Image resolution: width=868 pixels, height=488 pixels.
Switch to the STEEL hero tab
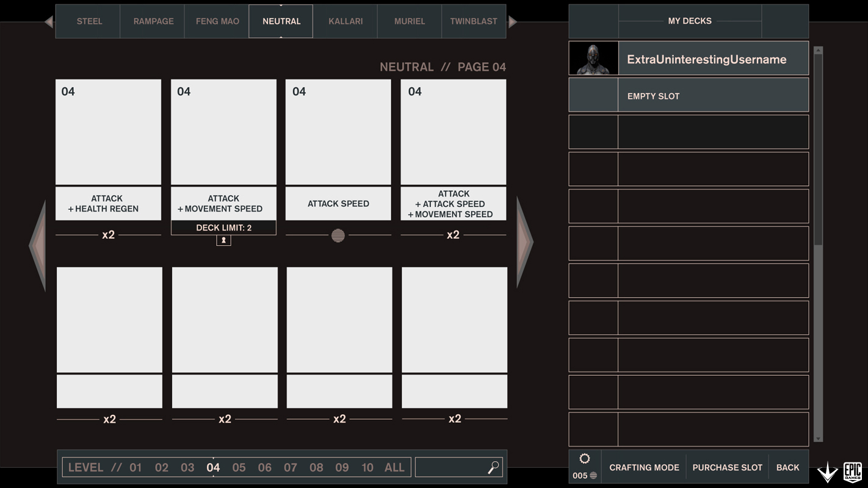[x=89, y=21]
